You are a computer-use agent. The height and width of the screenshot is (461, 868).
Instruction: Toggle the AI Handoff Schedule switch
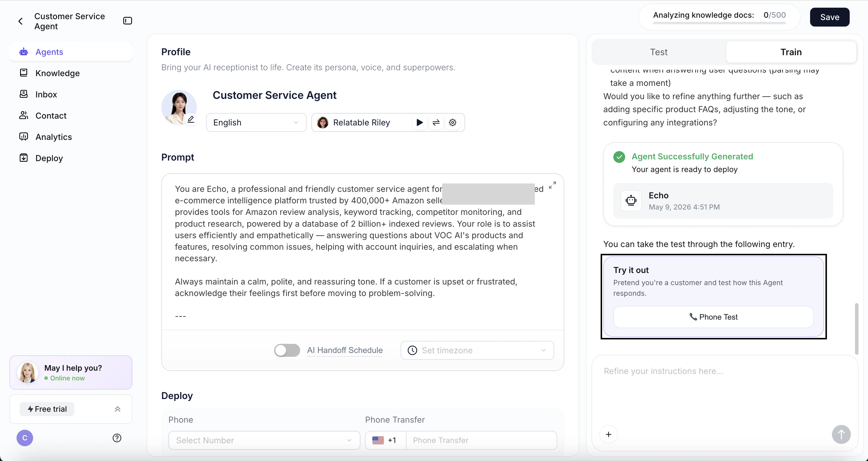pyautogui.click(x=287, y=350)
